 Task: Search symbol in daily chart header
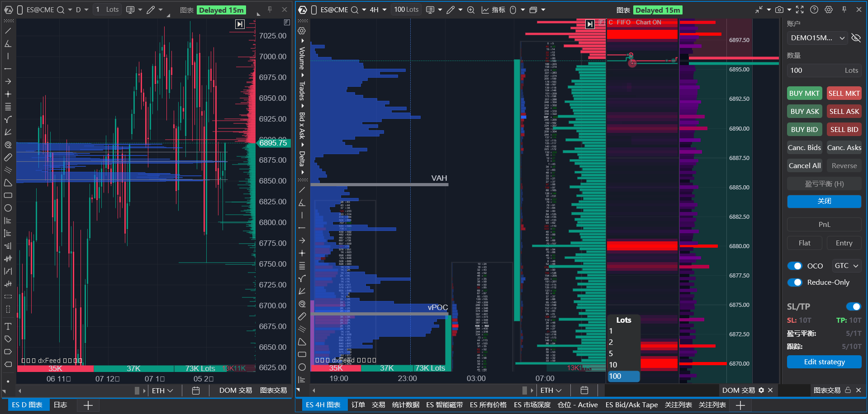pyautogui.click(x=61, y=10)
